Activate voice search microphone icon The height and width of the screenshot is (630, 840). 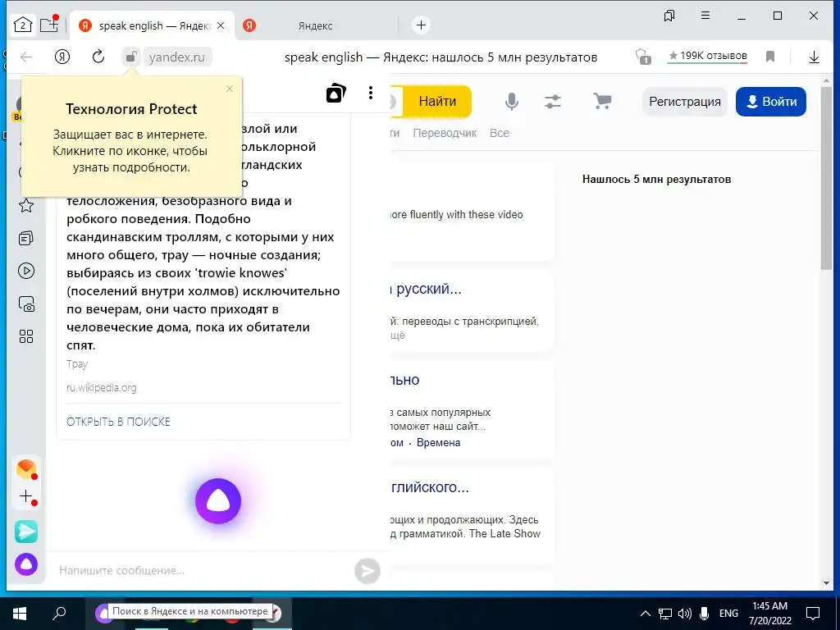pos(512,101)
